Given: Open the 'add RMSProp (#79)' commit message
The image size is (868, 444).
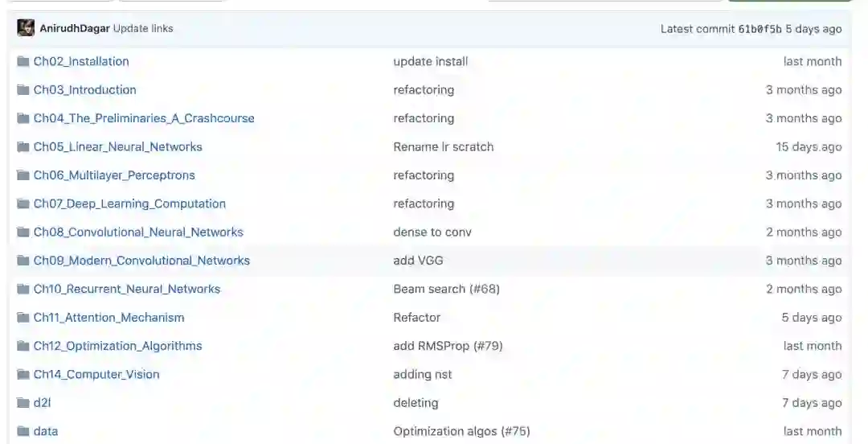Looking at the screenshot, I should tap(448, 346).
